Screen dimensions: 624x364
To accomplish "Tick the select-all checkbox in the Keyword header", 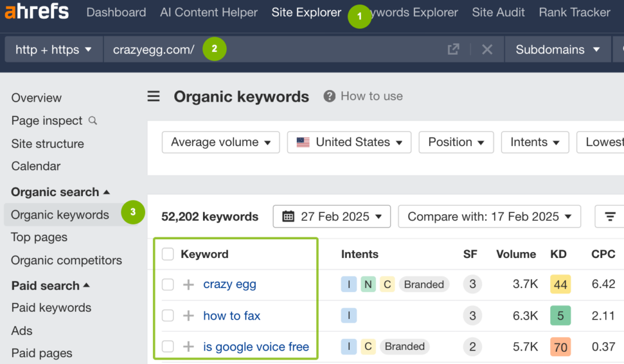I will (x=168, y=254).
